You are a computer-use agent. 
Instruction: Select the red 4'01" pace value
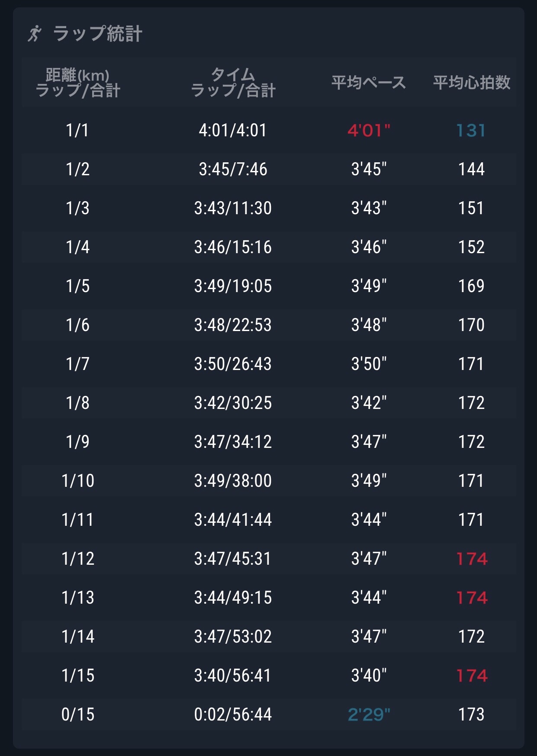click(369, 130)
